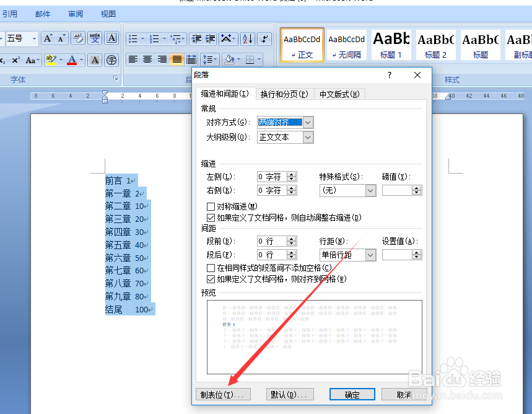
Task: Click the 段后 spacing field
Action: (x=272, y=255)
